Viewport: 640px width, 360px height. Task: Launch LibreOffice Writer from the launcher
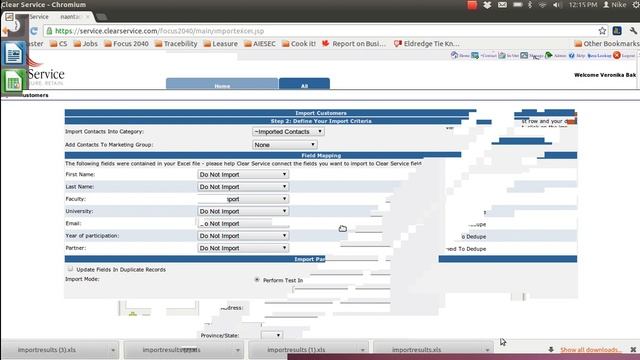[13, 53]
